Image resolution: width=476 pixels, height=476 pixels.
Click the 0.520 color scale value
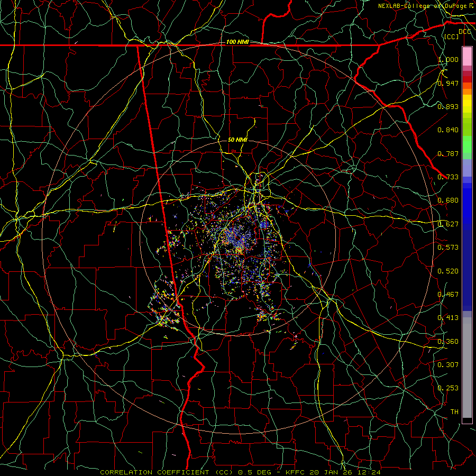click(448, 271)
